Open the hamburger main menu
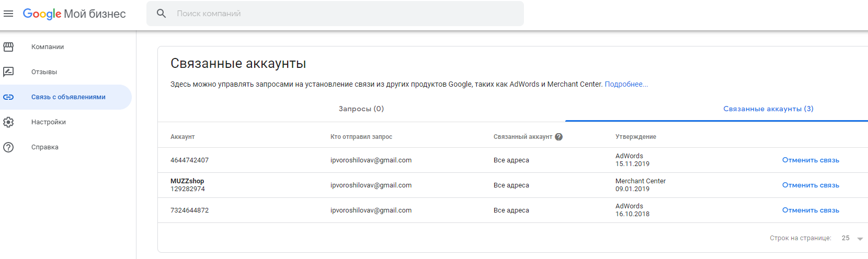The width and height of the screenshot is (868, 259). [x=8, y=14]
